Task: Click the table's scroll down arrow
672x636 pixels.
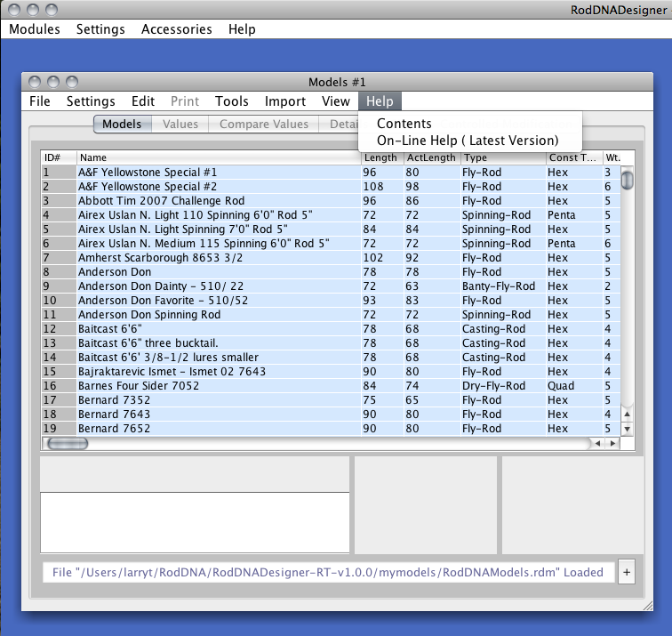Action: tap(627, 429)
